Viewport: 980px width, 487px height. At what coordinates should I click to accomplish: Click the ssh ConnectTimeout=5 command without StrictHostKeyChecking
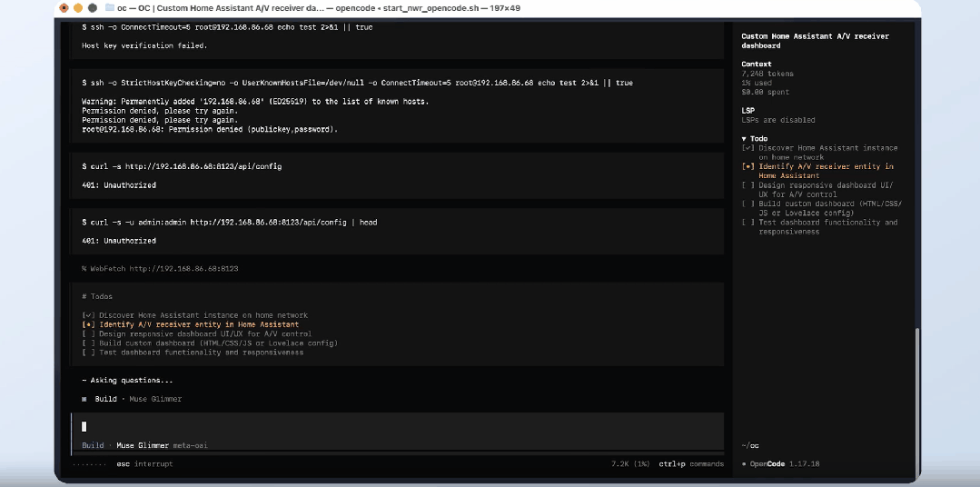[x=227, y=27]
